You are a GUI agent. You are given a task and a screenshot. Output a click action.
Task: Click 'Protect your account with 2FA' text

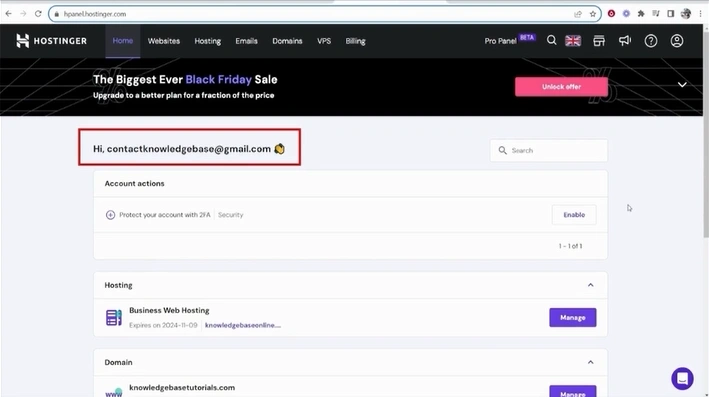[165, 215]
